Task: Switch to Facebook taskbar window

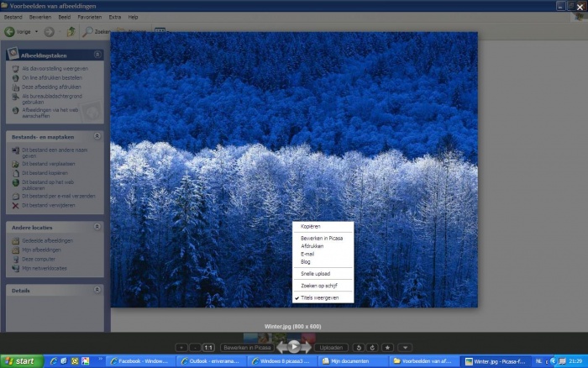Action: tap(141, 361)
